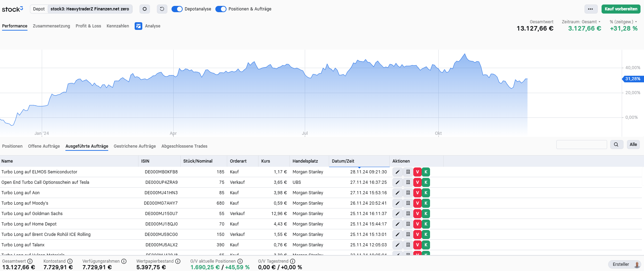Click red V button in Aon row

[x=418, y=193]
